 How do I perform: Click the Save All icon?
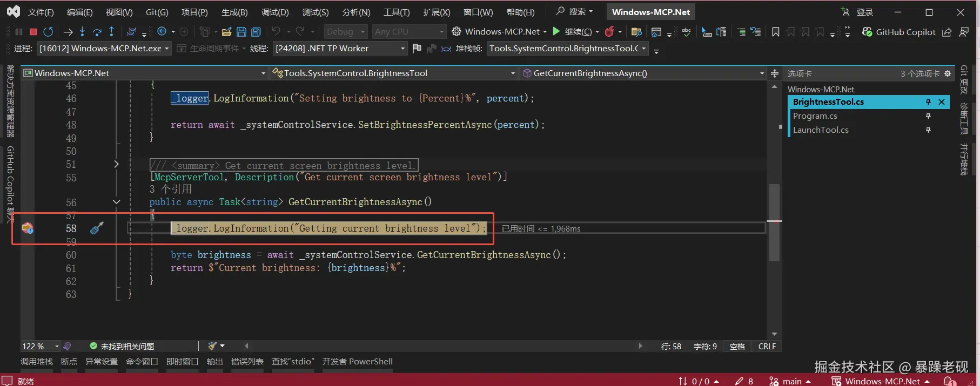tap(256, 32)
